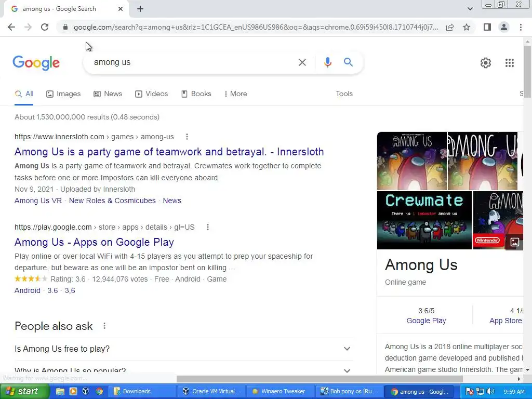Screen dimensions: 532x399
Task: Switch to the Images tab
Action: (x=63, y=94)
